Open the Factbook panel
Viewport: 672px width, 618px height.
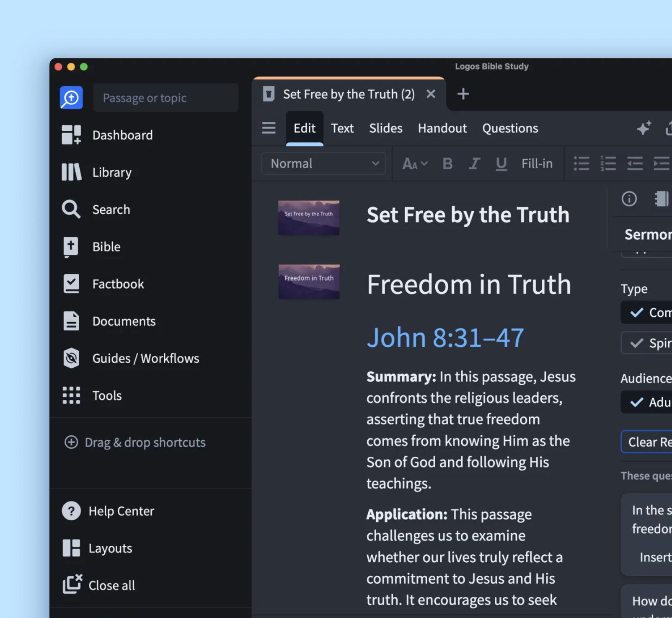[x=118, y=284]
